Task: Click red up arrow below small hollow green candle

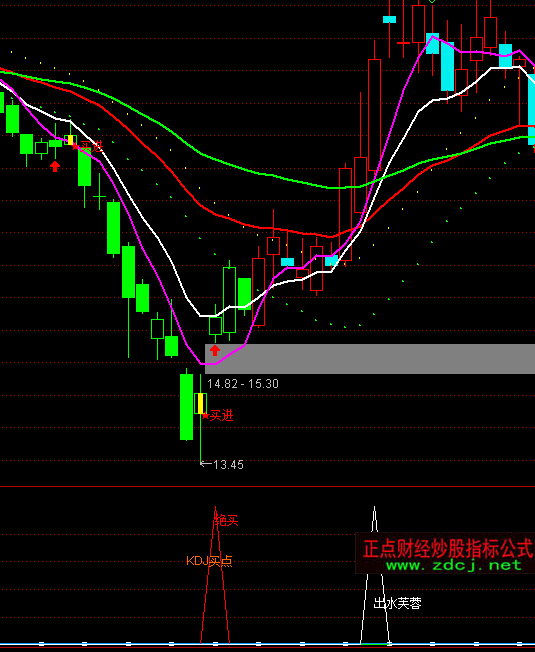Action: [55, 166]
